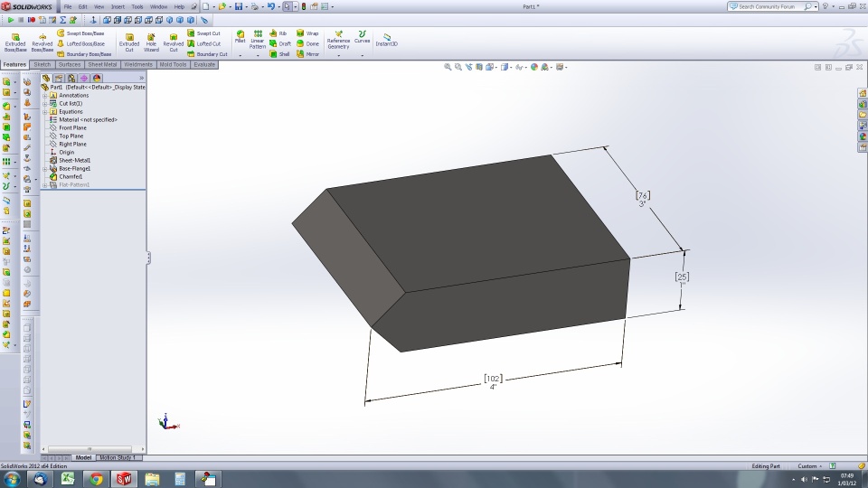Open Reference Geometry tools
Image resolution: width=868 pixels, height=488 pixels.
click(x=338, y=40)
